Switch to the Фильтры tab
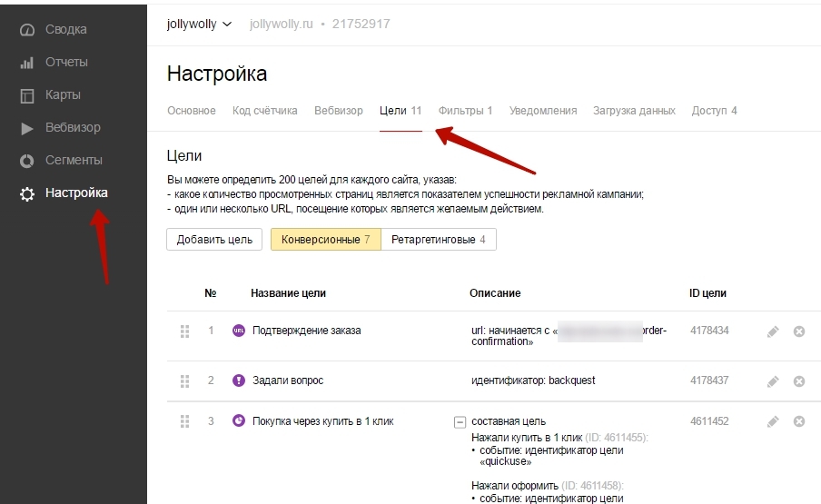The width and height of the screenshot is (821, 504). coord(465,111)
